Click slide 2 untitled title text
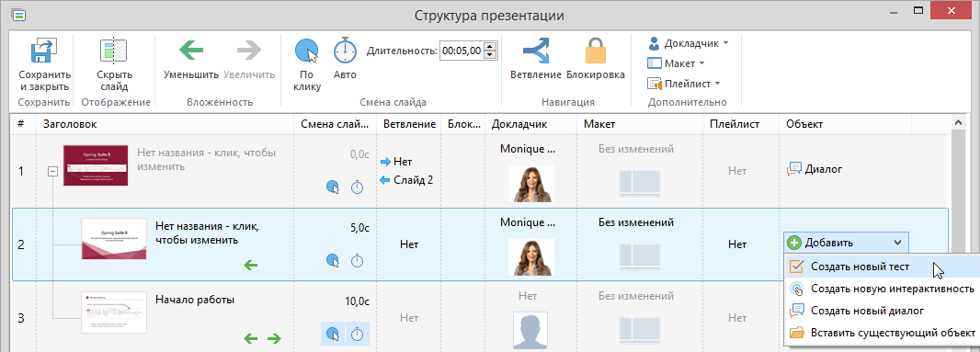Image resolution: width=980 pixels, height=352 pixels. pyautogui.click(x=207, y=233)
